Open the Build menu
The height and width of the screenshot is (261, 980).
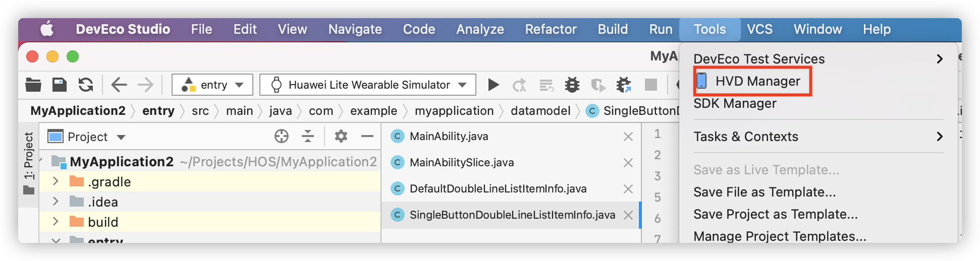613,29
